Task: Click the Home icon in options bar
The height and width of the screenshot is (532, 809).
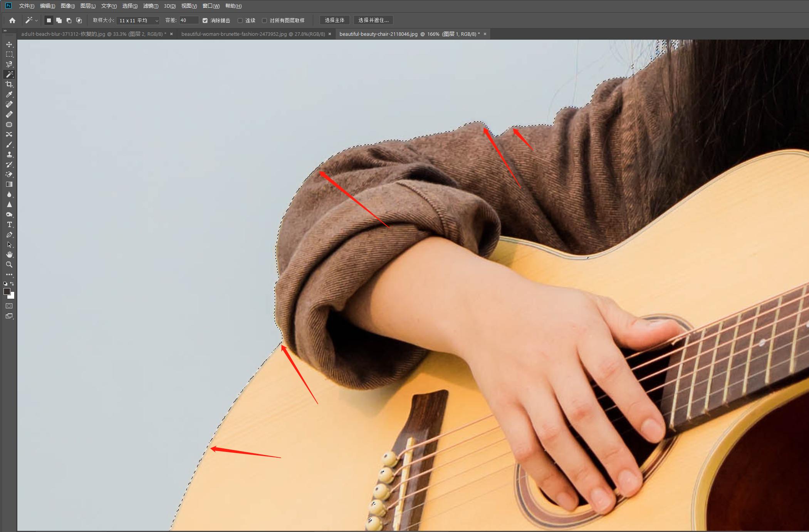Action: click(x=12, y=20)
